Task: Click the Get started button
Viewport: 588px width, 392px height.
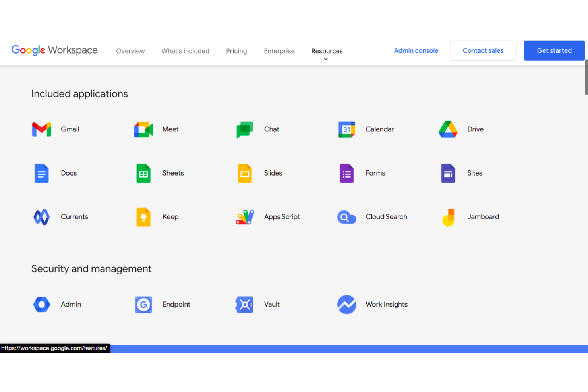Action: click(554, 50)
